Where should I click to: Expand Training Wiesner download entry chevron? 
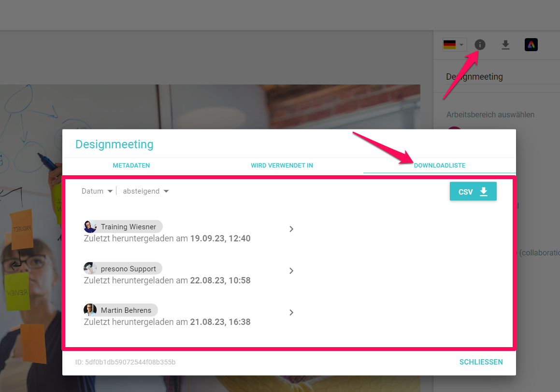pos(291,229)
